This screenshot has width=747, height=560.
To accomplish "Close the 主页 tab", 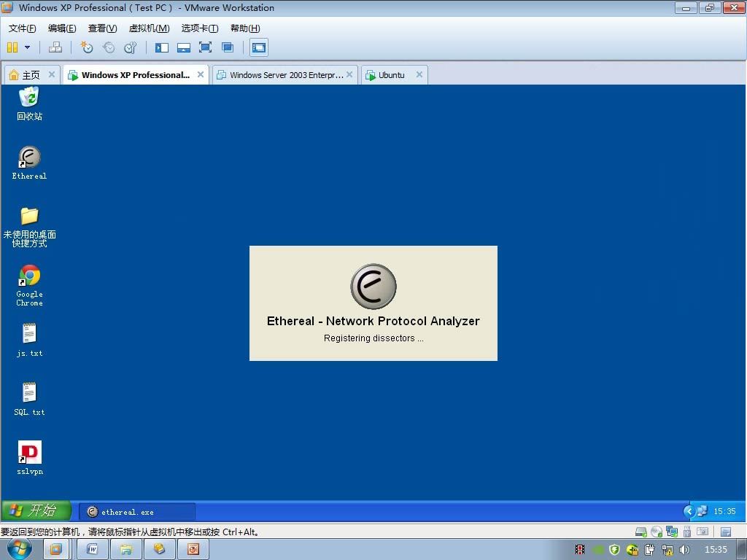I will point(52,74).
